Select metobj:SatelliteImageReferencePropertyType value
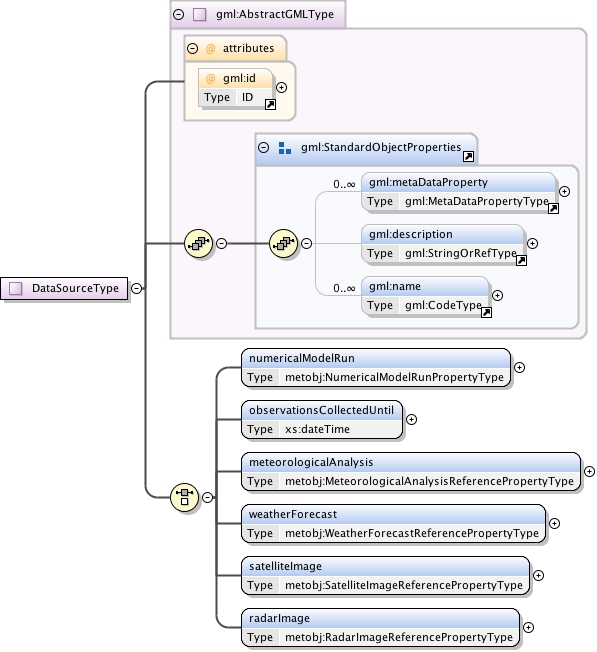 (x=404, y=585)
